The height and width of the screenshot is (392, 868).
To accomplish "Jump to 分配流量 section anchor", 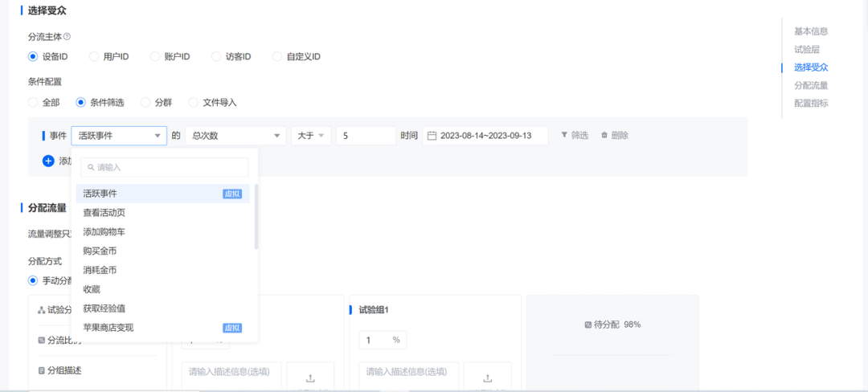I will [811, 85].
